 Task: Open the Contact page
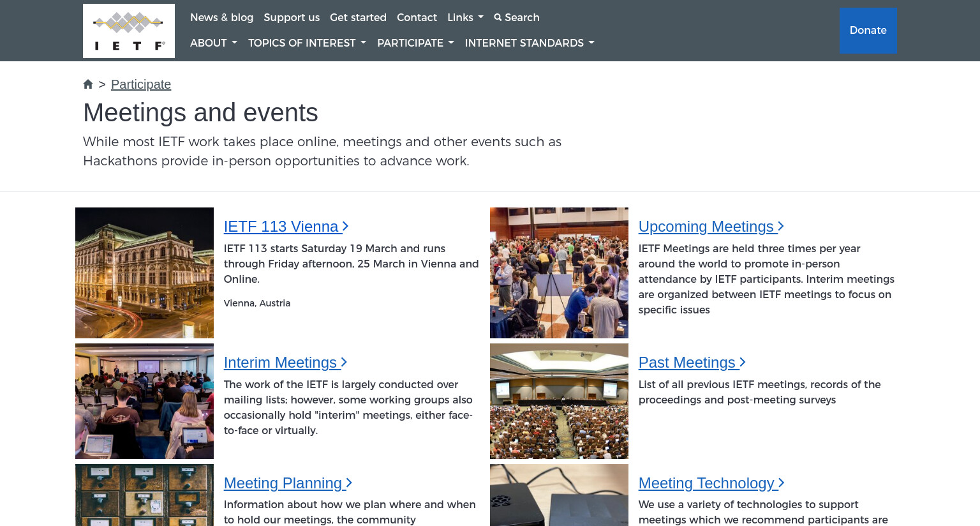[x=417, y=17]
